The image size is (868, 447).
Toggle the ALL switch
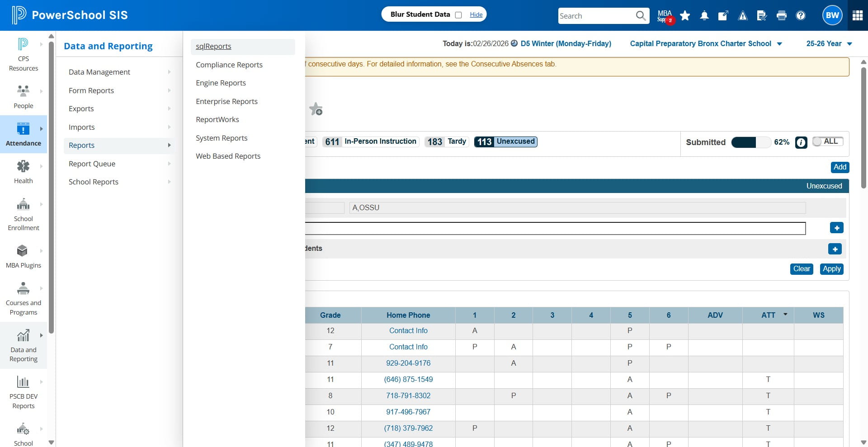pyautogui.click(x=827, y=141)
